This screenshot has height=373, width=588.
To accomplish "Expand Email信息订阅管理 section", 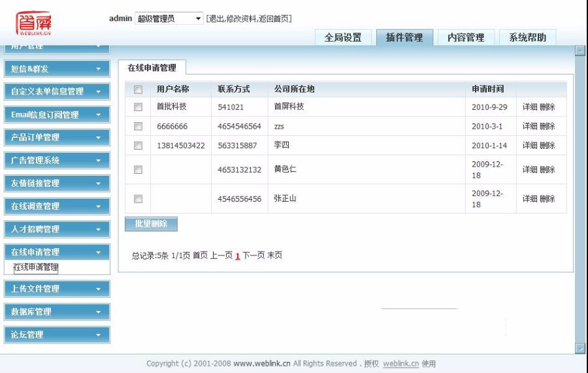I will tap(57, 115).
